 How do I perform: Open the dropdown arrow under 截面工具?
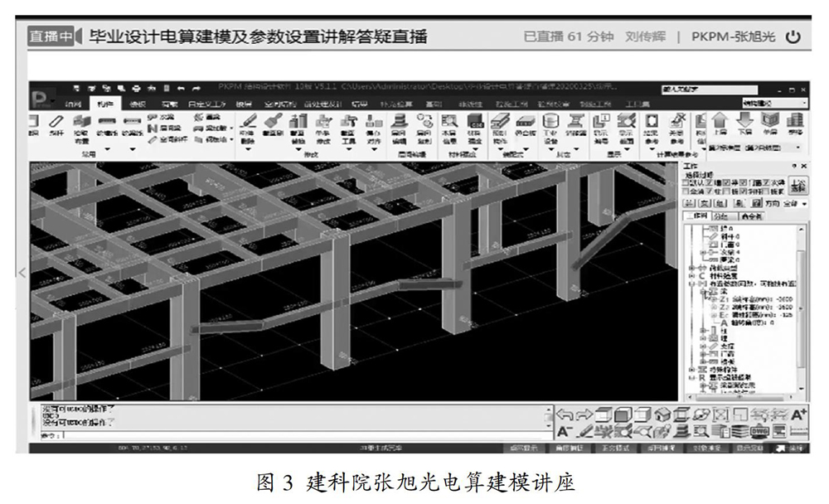348,149
